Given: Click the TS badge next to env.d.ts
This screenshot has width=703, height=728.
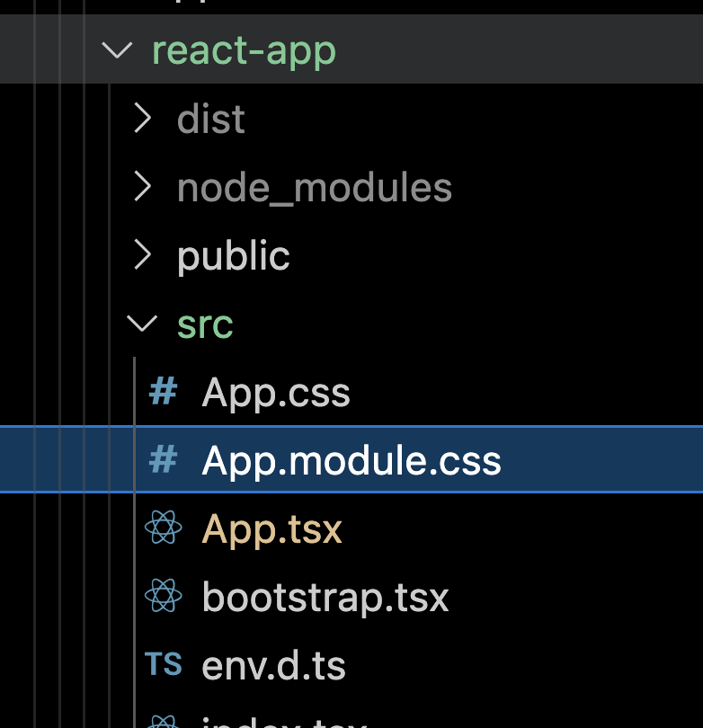Looking at the screenshot, I should pos(163,665).
